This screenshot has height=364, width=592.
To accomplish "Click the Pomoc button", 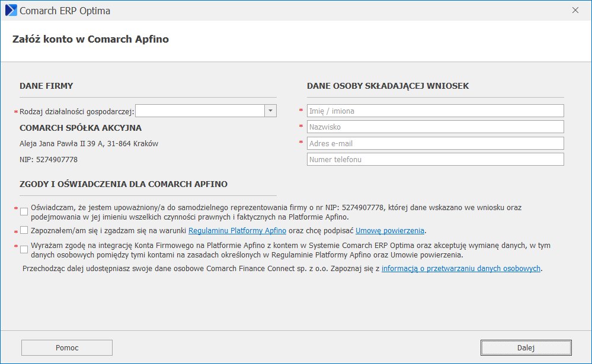I will coord(67,348).
